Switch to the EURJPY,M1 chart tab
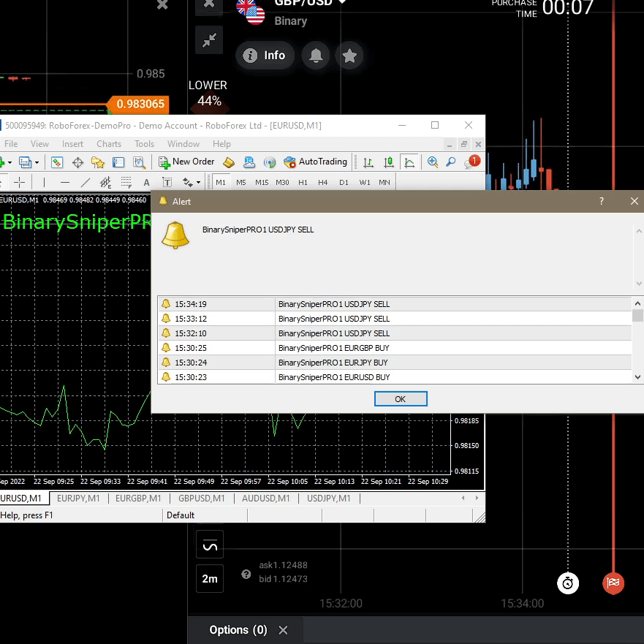The image size is (644, 644). [x=78, y=499]
